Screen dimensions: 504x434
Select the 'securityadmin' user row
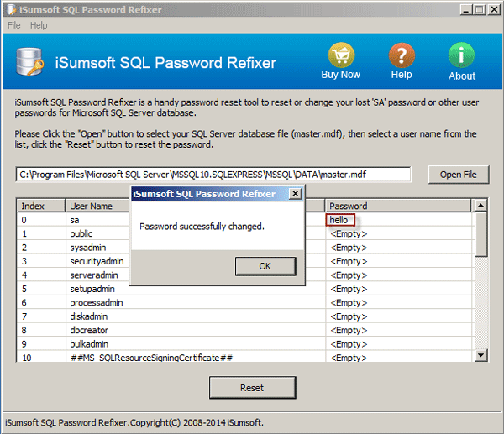(x=245, y=261)
